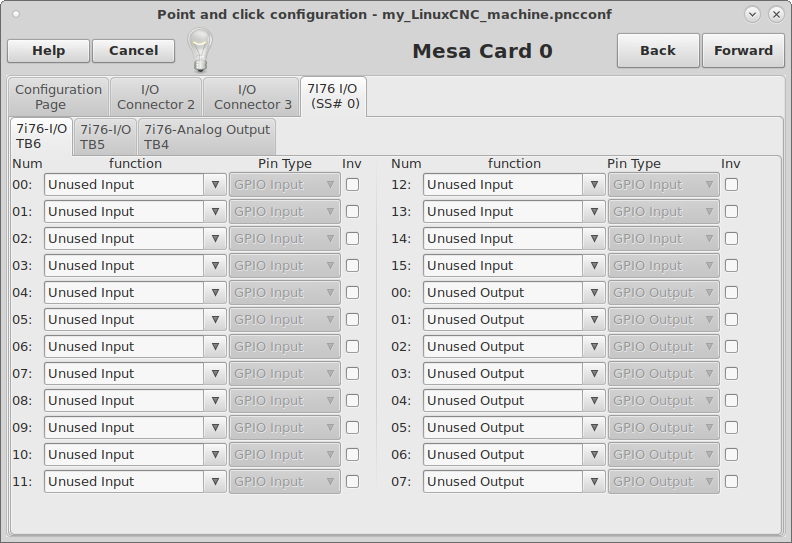Viewport: 792px width, 543px height.
Task: Switch to the 7i76-I/O TB5 tab
Action: tap(105, 137)
